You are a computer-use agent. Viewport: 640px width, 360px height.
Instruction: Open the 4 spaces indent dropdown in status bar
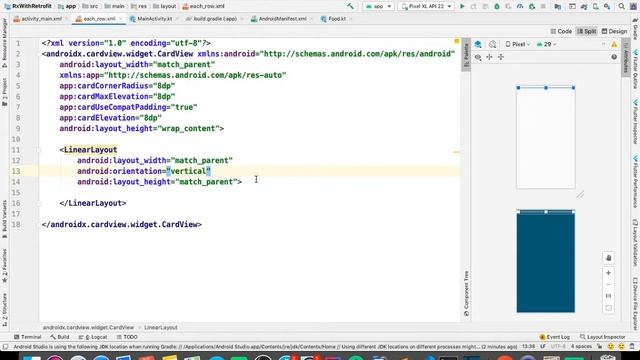tap(581, 347)
